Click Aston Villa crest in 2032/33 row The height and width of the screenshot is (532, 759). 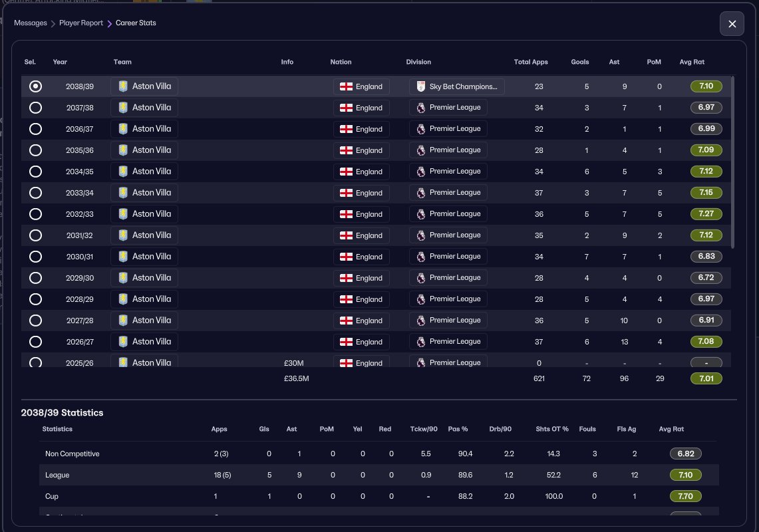[123, 214]
